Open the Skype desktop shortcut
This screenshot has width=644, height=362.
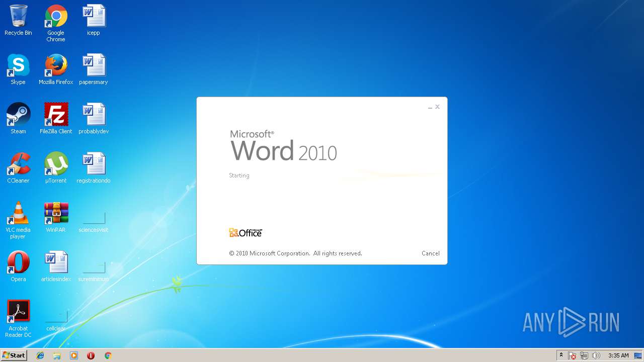[18, 69]
